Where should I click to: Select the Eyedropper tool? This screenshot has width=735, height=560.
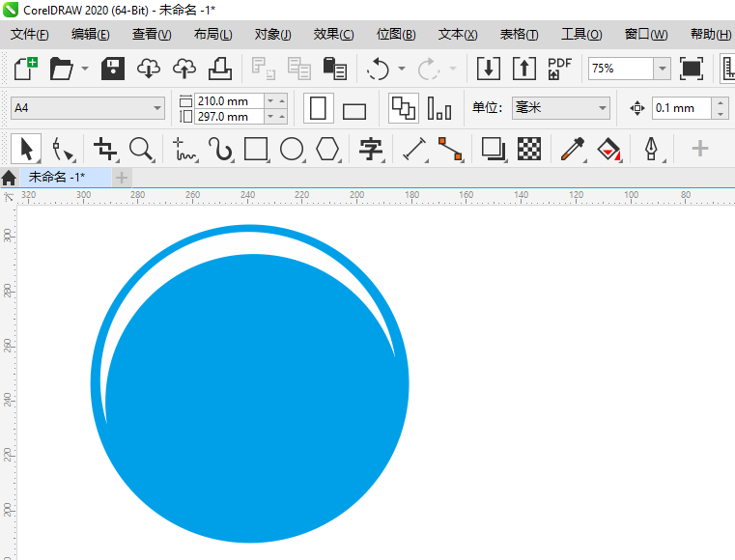(573, 149)
